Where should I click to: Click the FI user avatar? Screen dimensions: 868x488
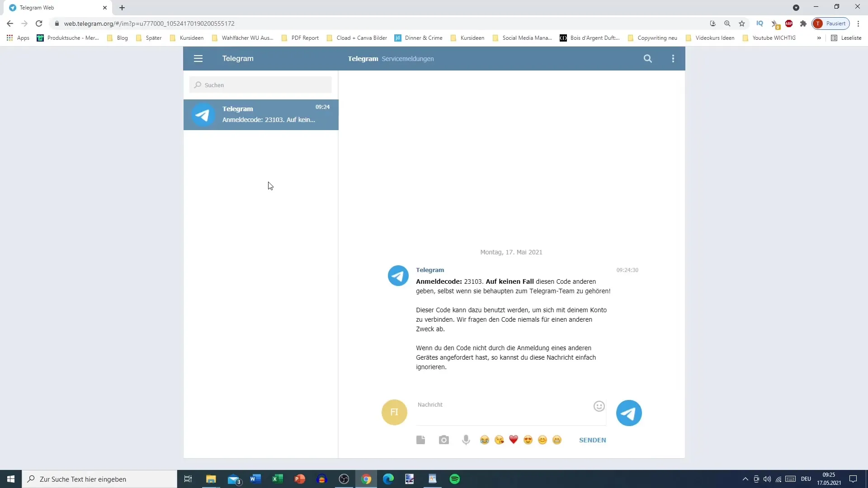(394, 412)
